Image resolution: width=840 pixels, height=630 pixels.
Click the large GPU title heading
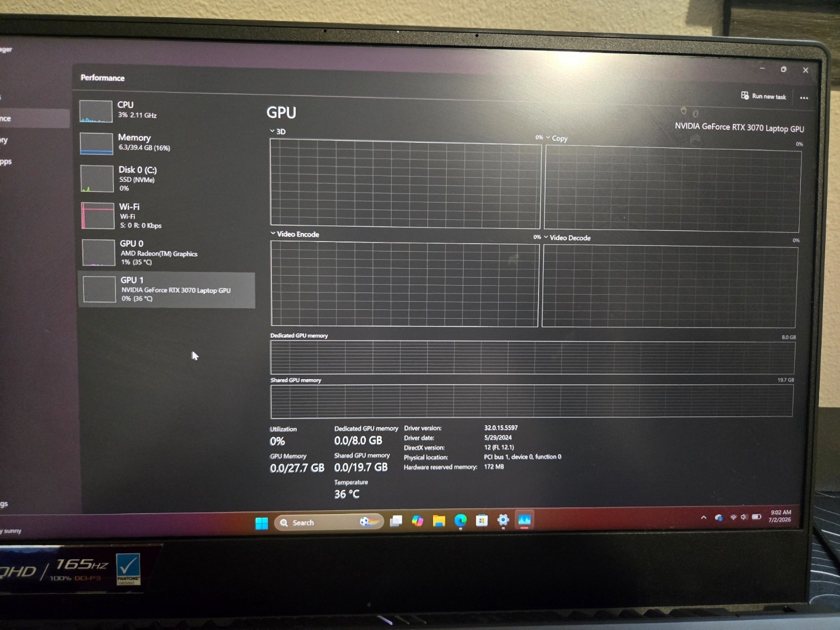tap(281, 112)
